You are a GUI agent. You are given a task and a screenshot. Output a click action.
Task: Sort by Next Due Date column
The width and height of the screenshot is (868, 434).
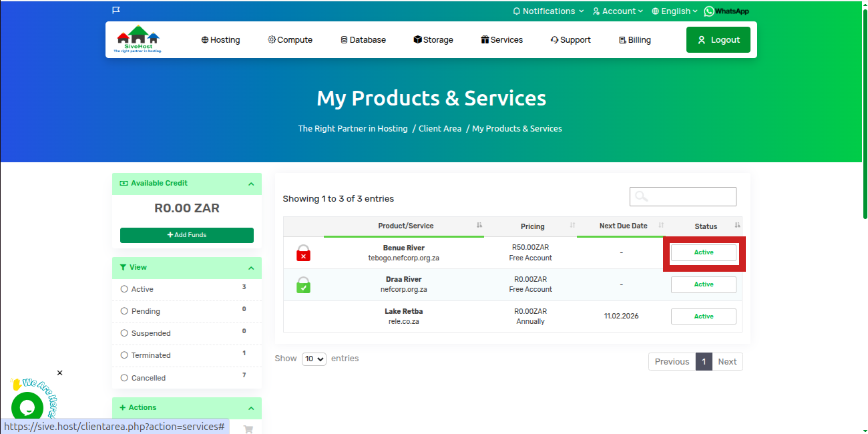[x=622, y=226]
